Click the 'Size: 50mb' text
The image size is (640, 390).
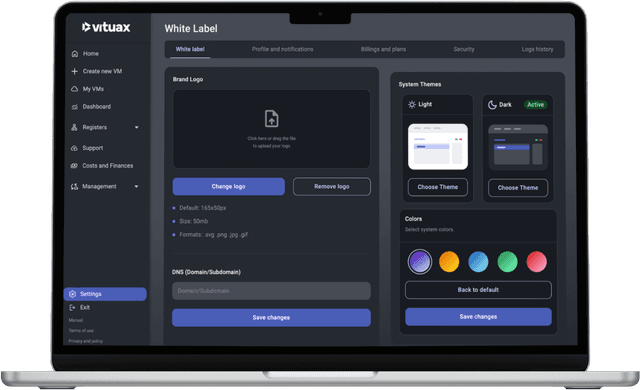(193, 221)
